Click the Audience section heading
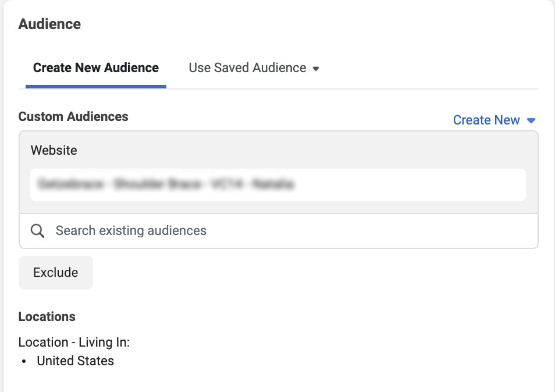Screen dimensions: 555x392 point(49,24)
